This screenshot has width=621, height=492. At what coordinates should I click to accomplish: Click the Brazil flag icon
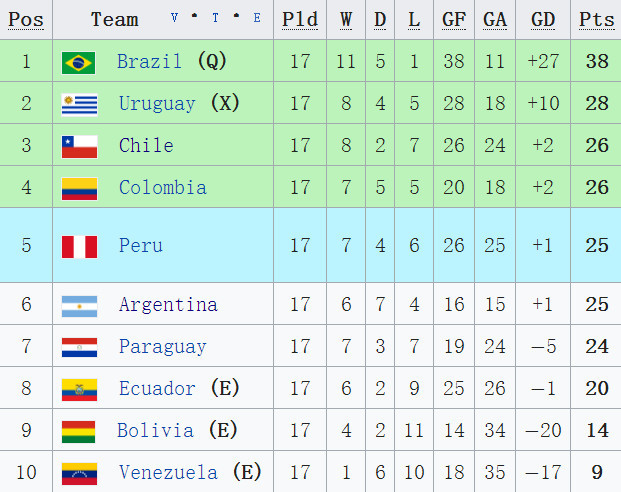coord(78,63)
